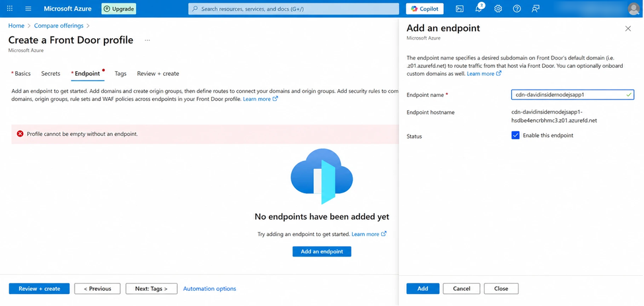Click the 'Endpoint hostname' label
This screenshot has height=306, width=644.
[x=431, y=112]
